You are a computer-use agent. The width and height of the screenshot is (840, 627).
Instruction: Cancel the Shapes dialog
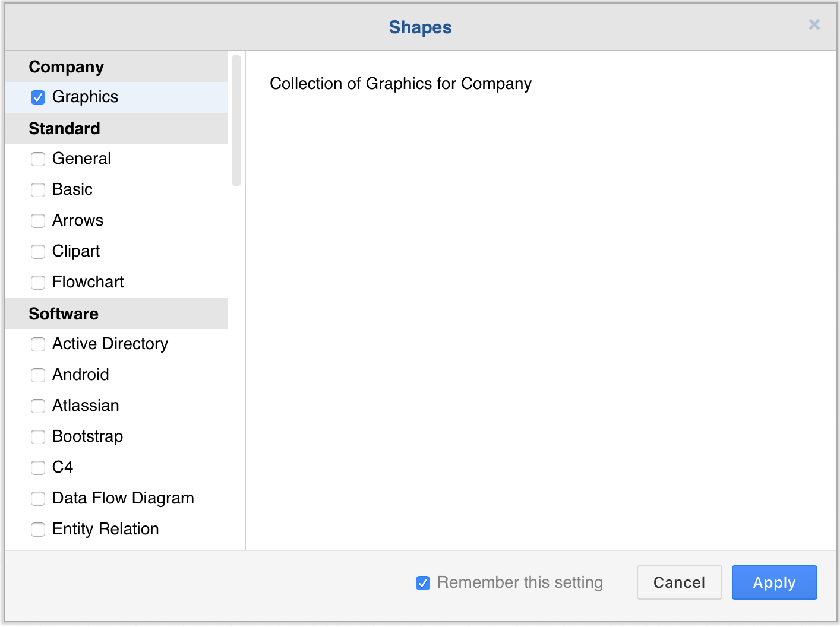point(679,582)
